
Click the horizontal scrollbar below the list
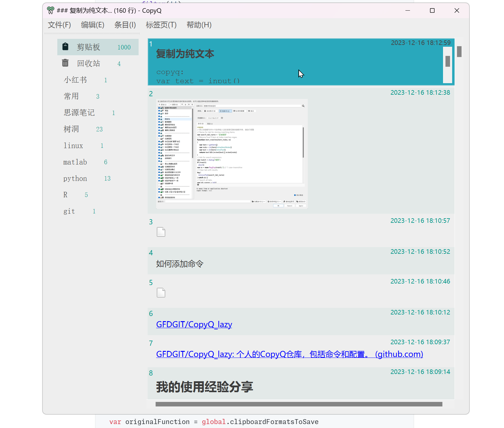pos(299,404)
